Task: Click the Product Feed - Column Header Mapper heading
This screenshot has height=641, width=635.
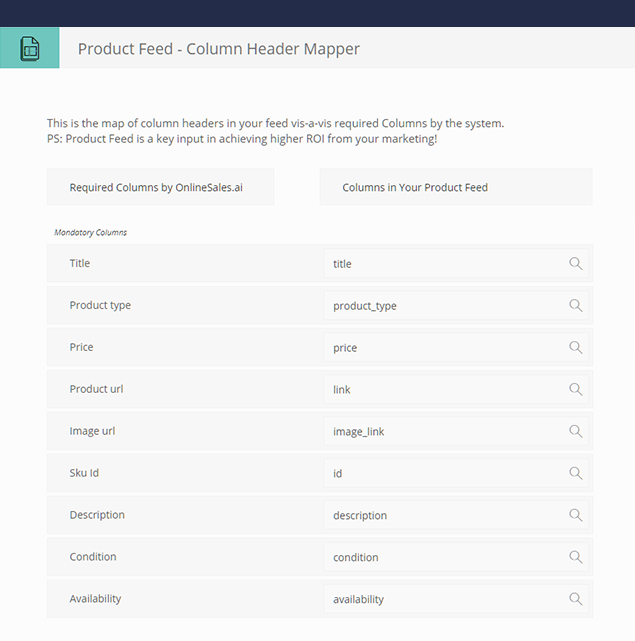Action: tap(219, 49)
